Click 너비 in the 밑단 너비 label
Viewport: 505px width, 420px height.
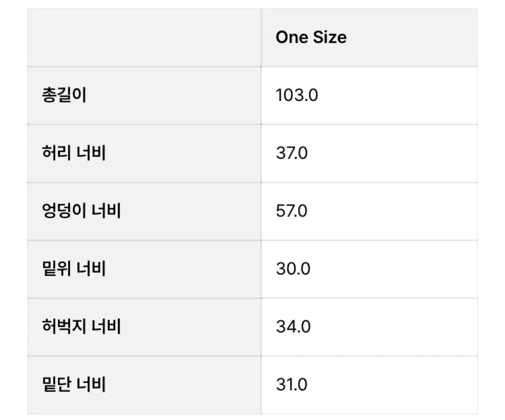click(x=91, y=384)
